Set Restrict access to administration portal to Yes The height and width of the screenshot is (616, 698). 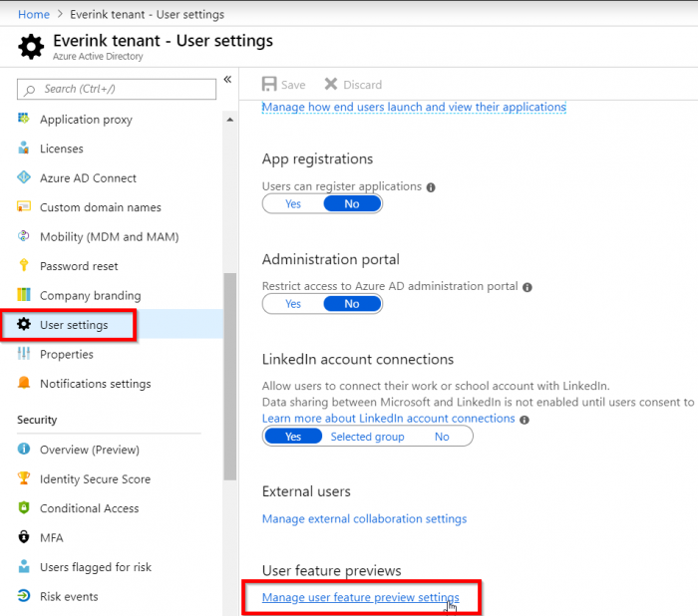tap(293, 304)
